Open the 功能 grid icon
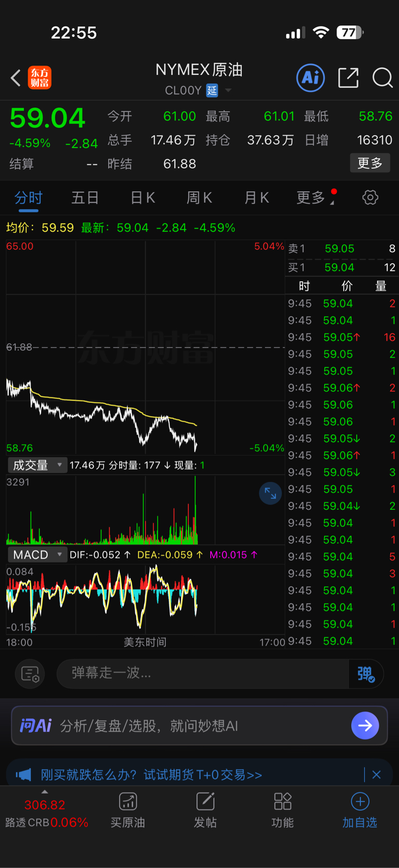 [283, 801]
